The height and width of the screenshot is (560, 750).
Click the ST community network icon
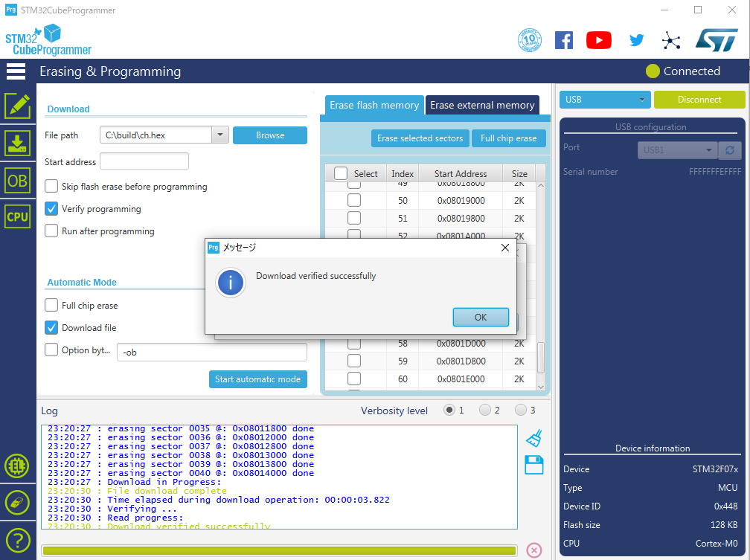click(671, 41)
